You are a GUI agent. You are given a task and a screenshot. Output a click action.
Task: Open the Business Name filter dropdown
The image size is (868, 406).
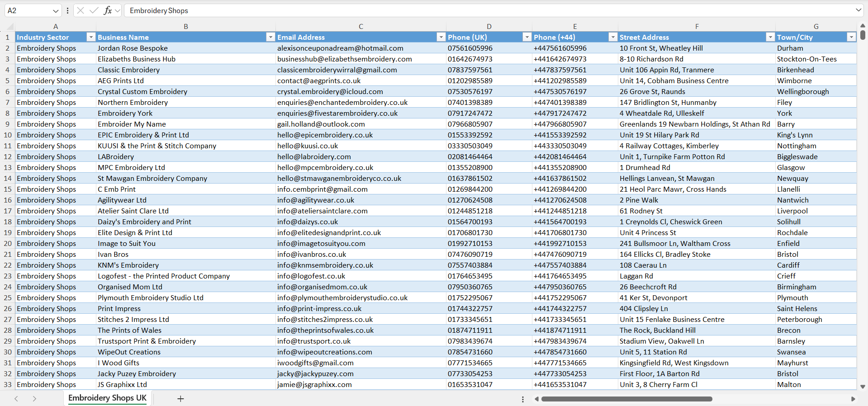click(x=270, y=37)
